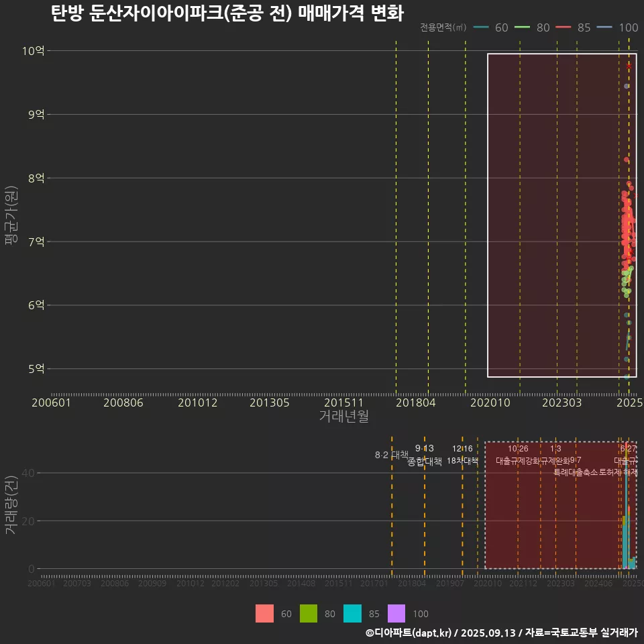Click 201012 on the price chart x-axis
Image resolution: width=644 pixels, height=644 pixels.
(x=197, y=402)
